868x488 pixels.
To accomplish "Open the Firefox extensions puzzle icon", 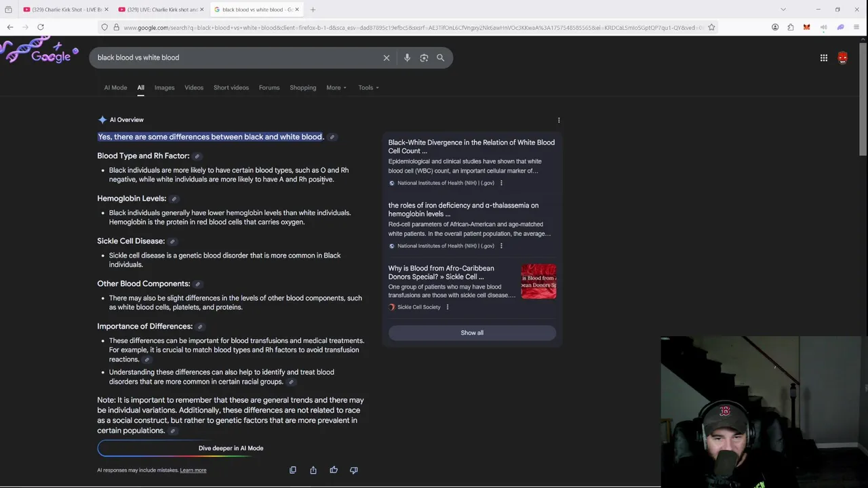I will (x=791, y=27).
